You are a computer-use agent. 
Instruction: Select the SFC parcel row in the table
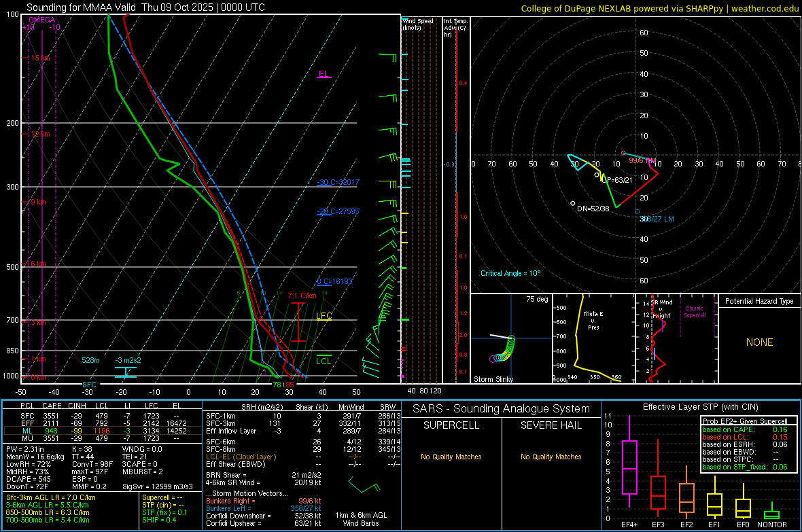pyautogui.click(x=103, y=416)
